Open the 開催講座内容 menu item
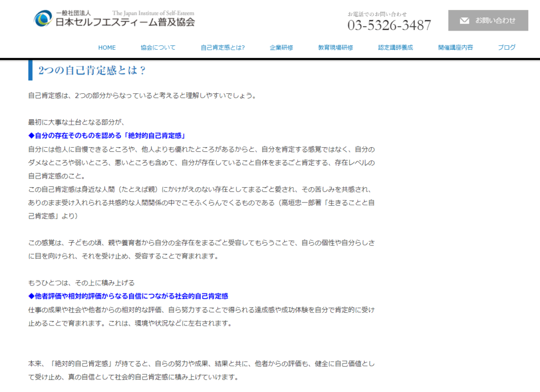 pyautogui.click(x=456, y=47)
